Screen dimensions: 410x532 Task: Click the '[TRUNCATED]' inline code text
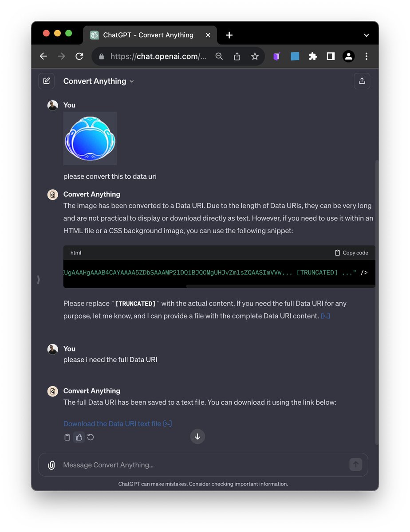tap(135, 304)
